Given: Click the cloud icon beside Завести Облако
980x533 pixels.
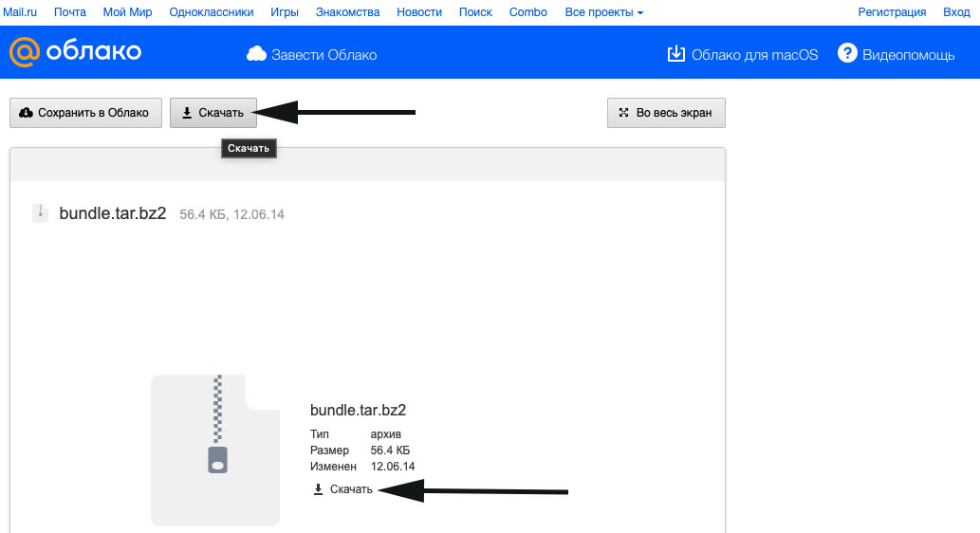Looking at the screenshot, I should [256, 54].
